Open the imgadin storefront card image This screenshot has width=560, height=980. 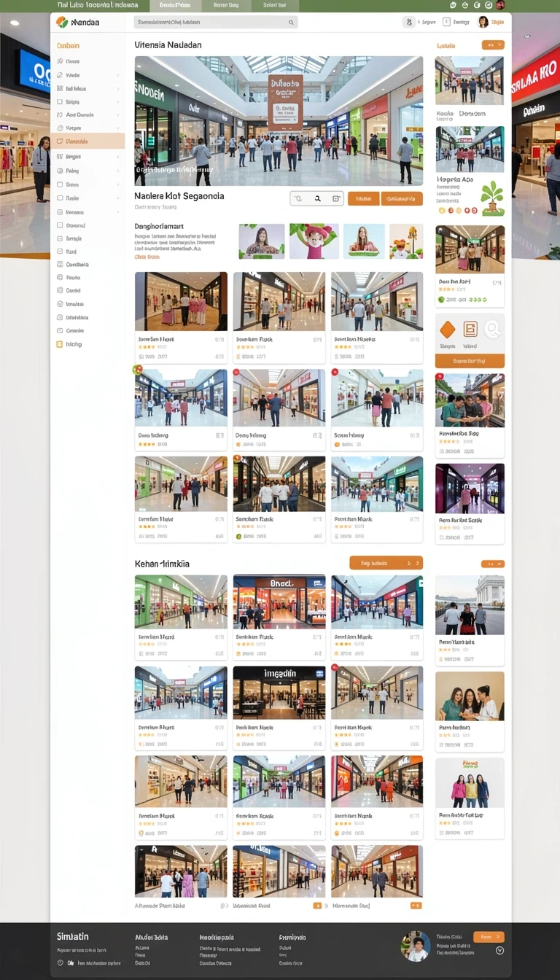point(279,691)
